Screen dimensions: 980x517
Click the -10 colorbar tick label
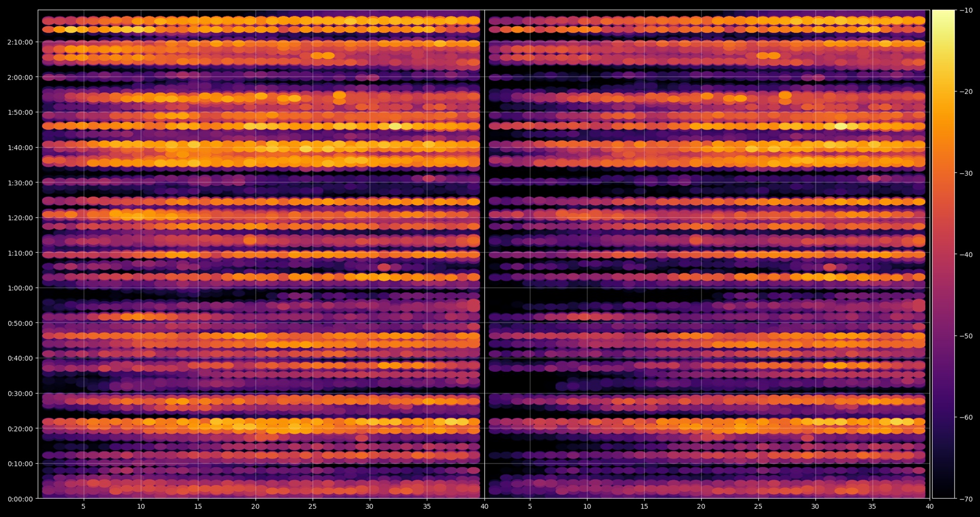click(966, 10)
